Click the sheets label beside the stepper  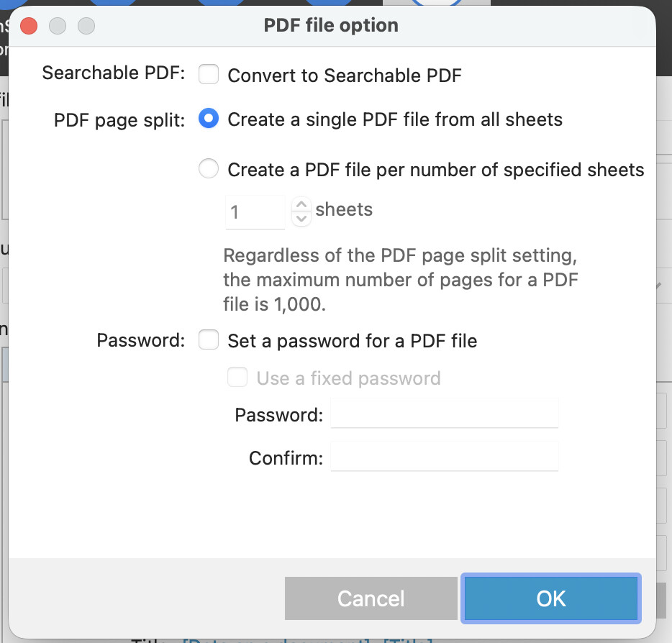coord(344,210)
